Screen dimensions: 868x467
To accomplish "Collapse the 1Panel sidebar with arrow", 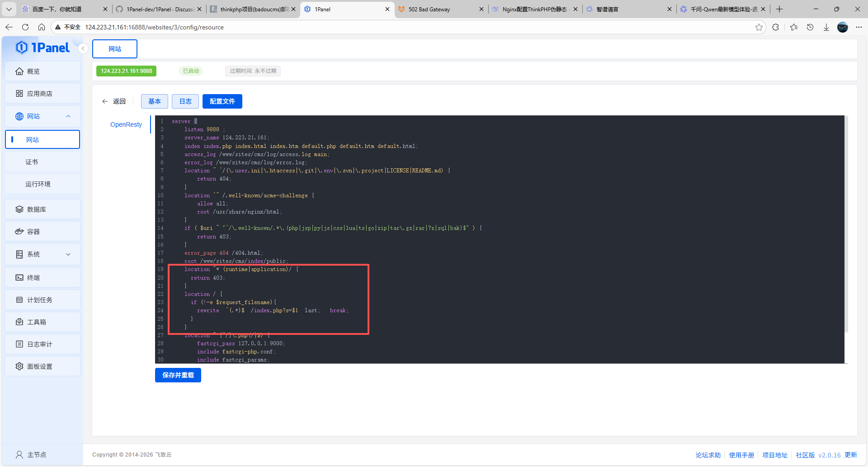I will [83, 48].
